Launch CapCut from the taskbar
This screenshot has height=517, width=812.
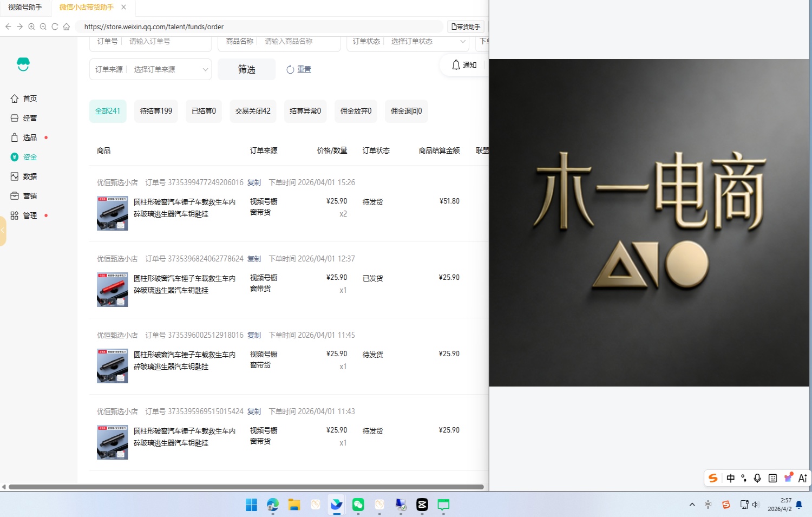(422, 505)
